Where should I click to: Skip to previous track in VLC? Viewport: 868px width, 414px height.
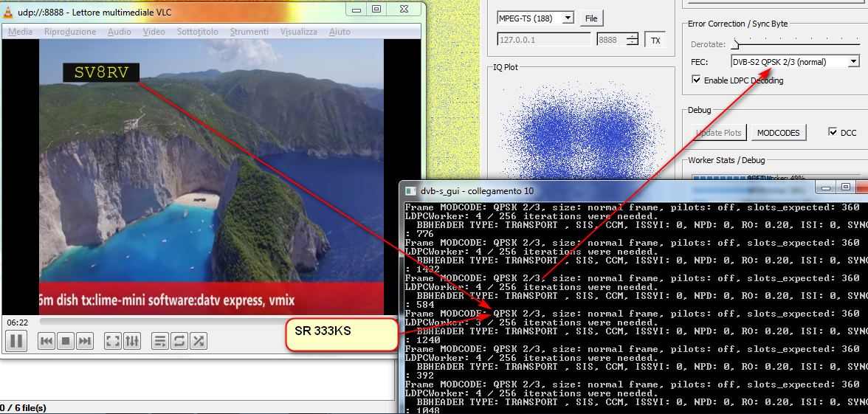46,341
